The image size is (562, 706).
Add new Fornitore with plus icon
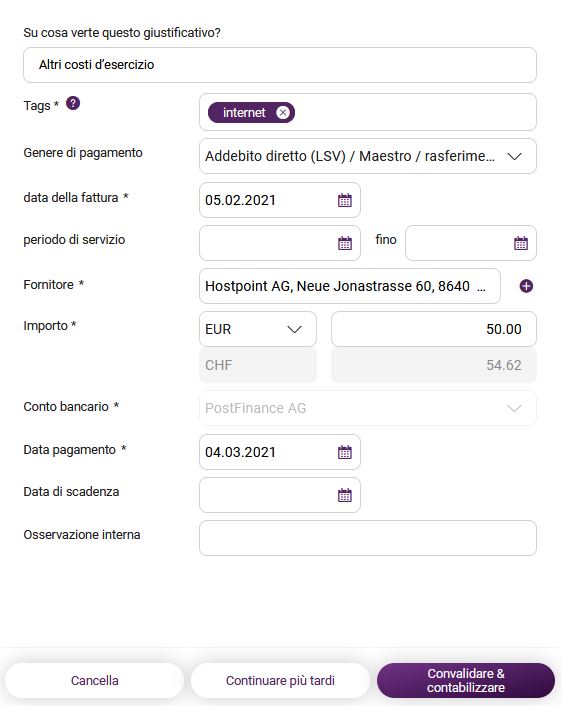(526, 286)
